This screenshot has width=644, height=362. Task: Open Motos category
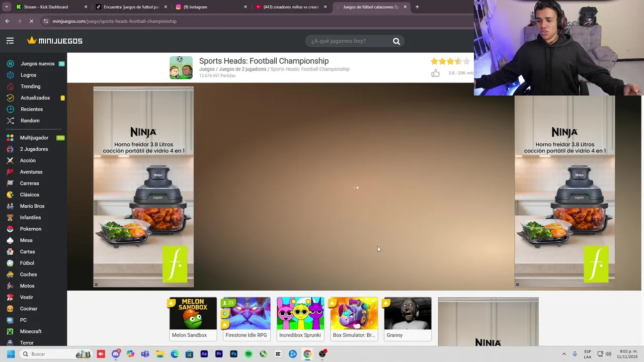27,286
